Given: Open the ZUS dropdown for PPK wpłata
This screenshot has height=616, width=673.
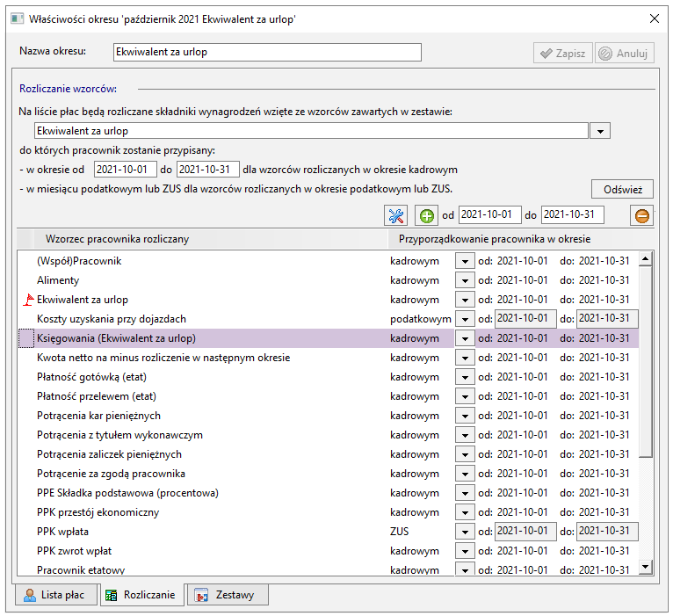Looking at the screenshot, I should click(x=465, y=532).
